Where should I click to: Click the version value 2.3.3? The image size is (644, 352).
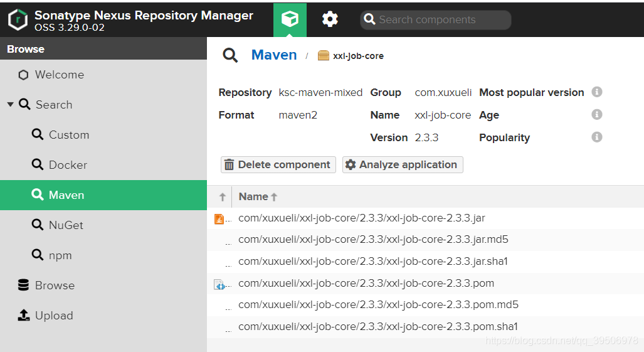(426, 137)
